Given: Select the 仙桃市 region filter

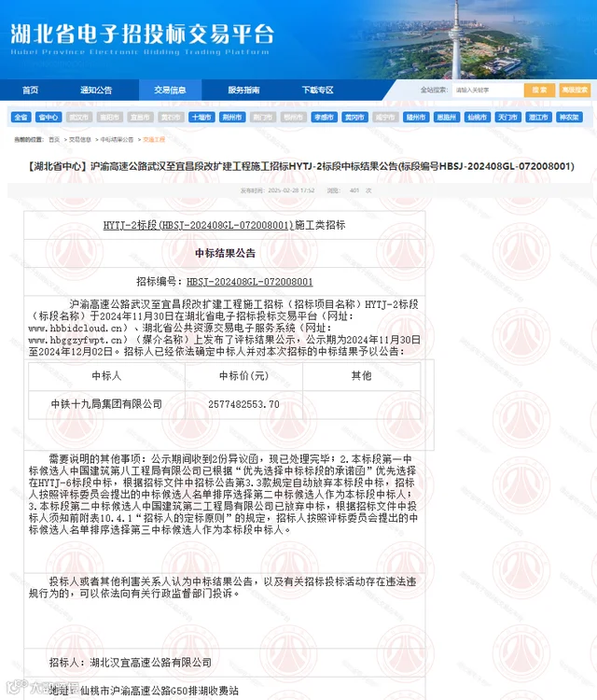Looking at the screenshot, I should [478, 117].
